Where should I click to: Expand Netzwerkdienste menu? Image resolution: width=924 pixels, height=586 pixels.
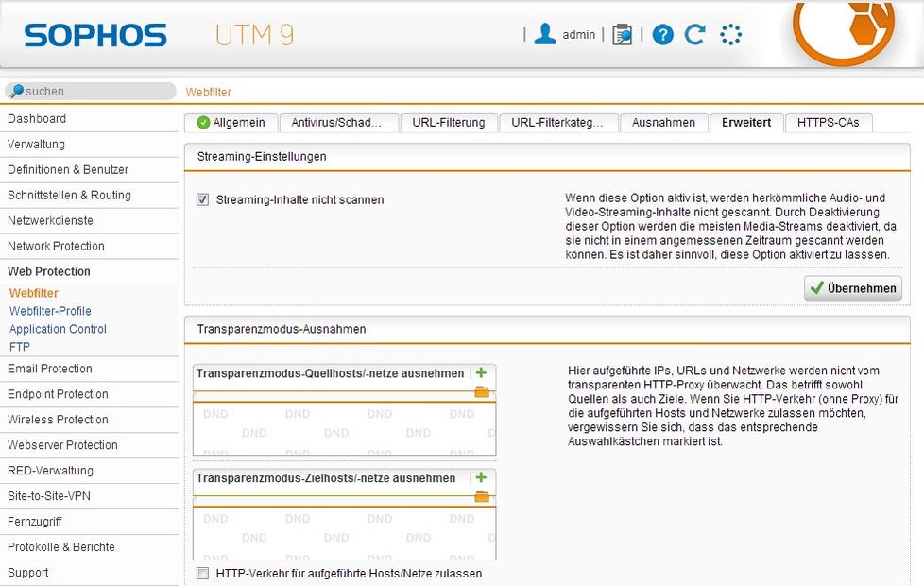point(89,220)
